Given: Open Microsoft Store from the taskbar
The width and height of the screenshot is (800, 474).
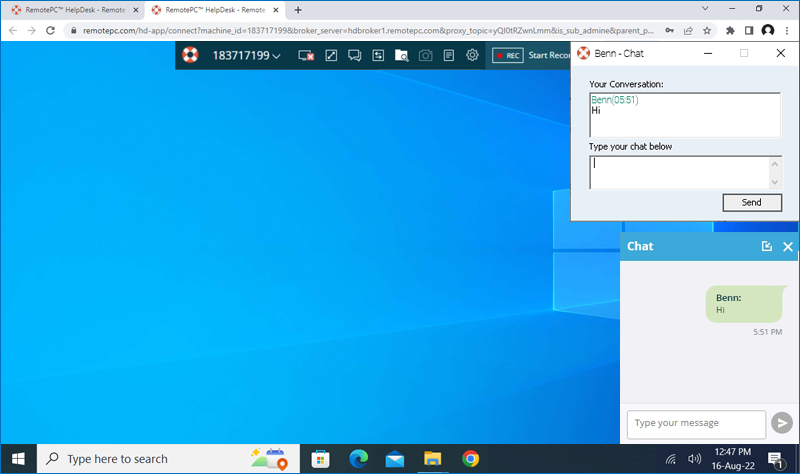Looking at the screenshot, I should coord(320,459).
